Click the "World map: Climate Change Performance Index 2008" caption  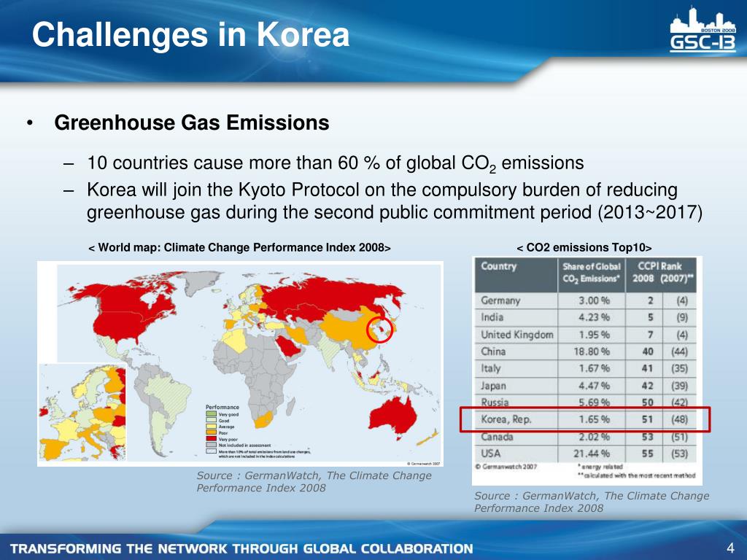click(239, 248)
